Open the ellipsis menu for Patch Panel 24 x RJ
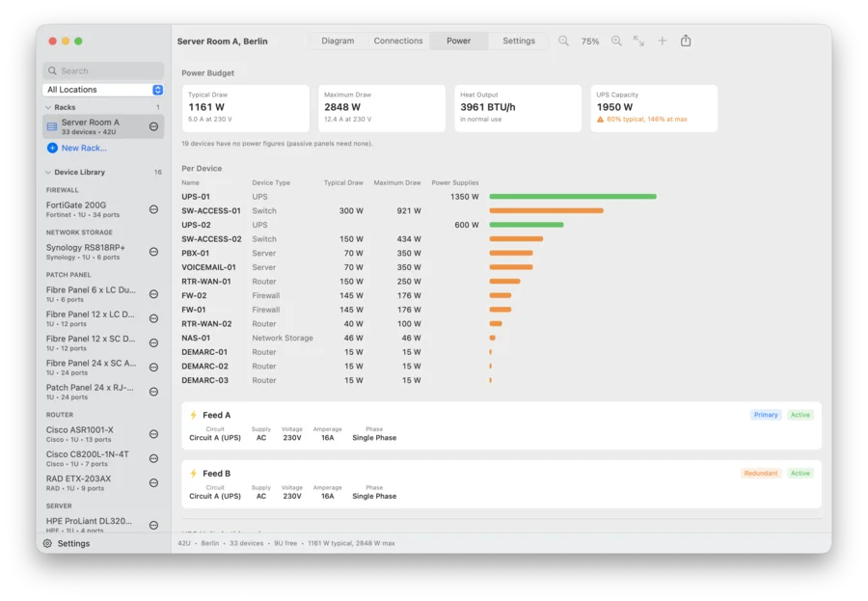The height and width of the screenshot is (601, 868). click(154, 392)
